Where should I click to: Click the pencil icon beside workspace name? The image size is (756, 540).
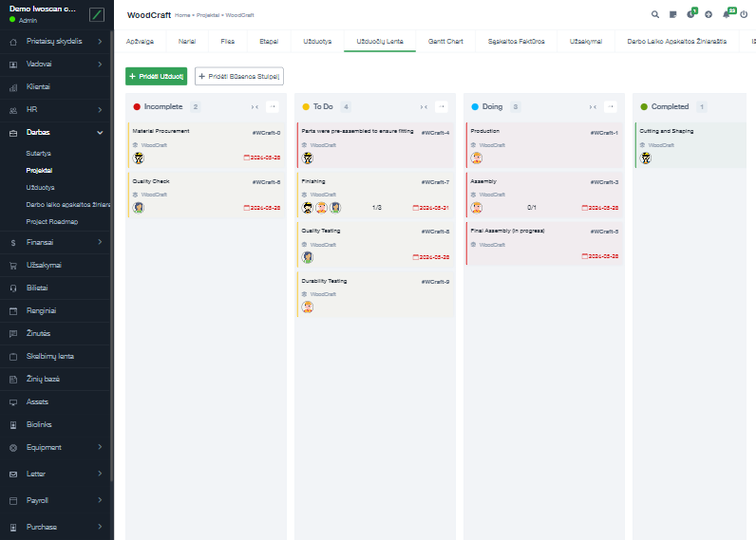[96, 14]
